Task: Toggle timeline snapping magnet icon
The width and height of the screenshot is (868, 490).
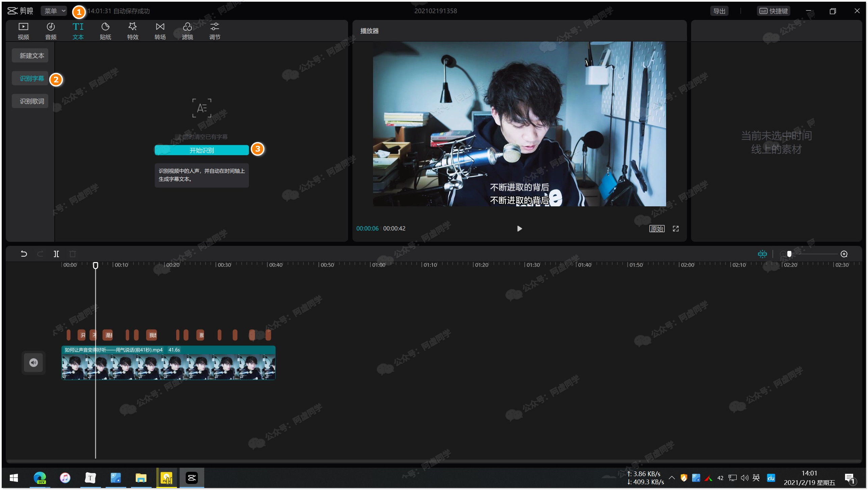Action: (x=762, y=254)
